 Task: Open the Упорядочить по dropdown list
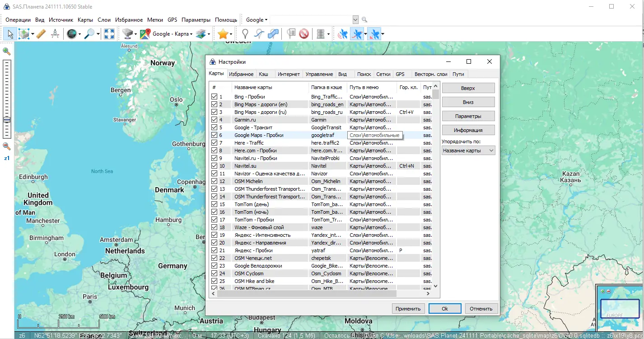[468, 151]
